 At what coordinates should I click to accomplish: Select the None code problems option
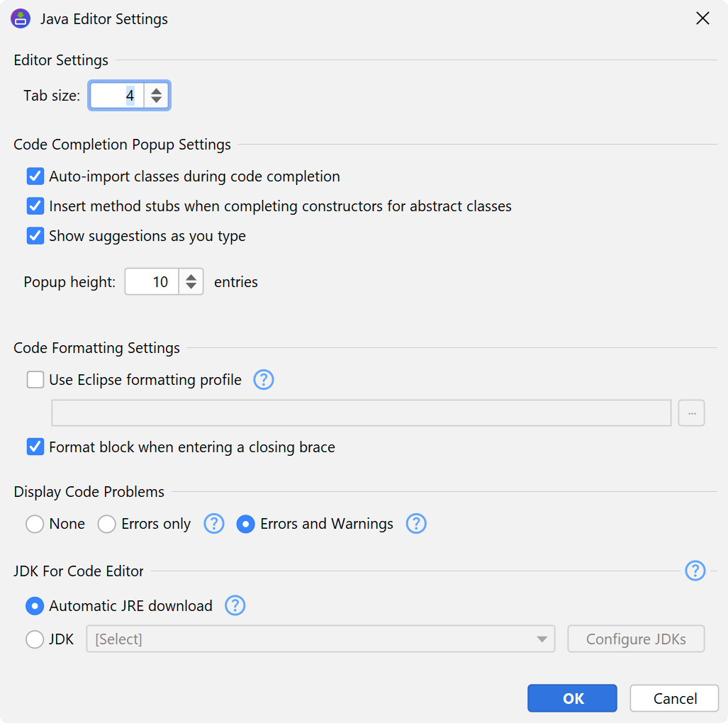coord(35,524)
